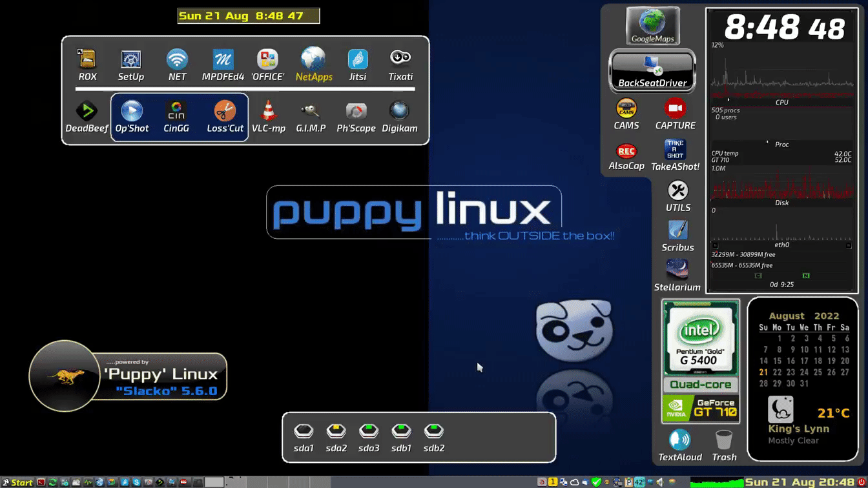Screen dimensions: 868x488
Task: Click the 21°C temperature reading
Action: coord(834,412)
